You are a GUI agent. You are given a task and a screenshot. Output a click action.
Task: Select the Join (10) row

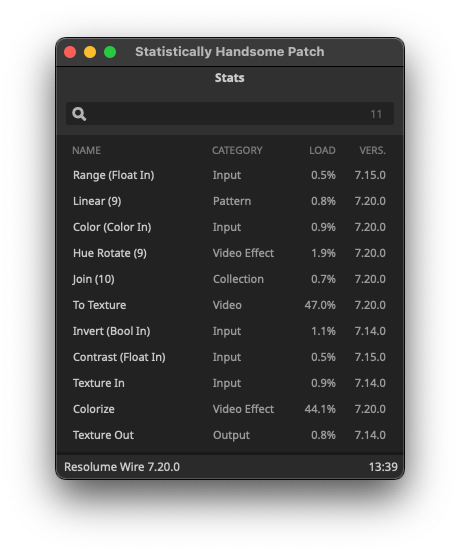pos(230,279)
